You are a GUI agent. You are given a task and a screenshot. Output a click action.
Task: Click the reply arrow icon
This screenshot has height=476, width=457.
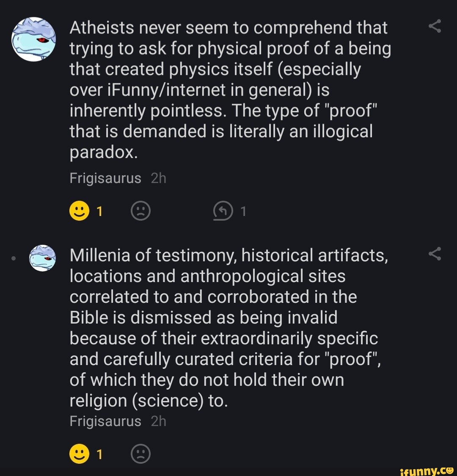pos(224,211)
